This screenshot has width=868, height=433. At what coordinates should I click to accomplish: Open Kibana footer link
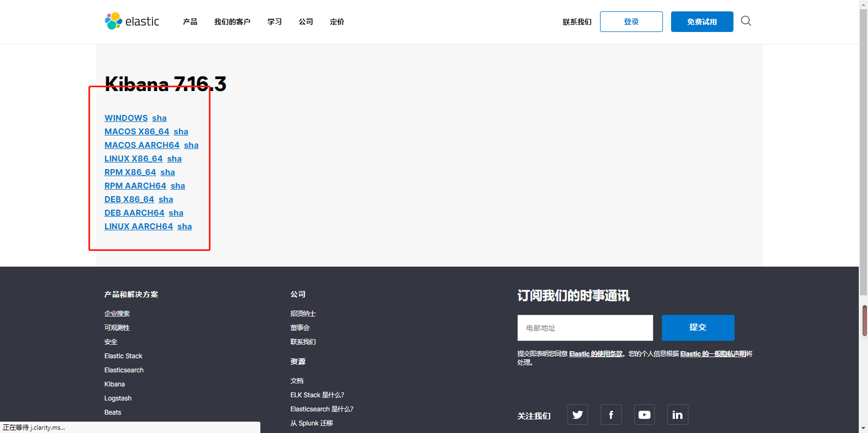(x=114, y=384)
